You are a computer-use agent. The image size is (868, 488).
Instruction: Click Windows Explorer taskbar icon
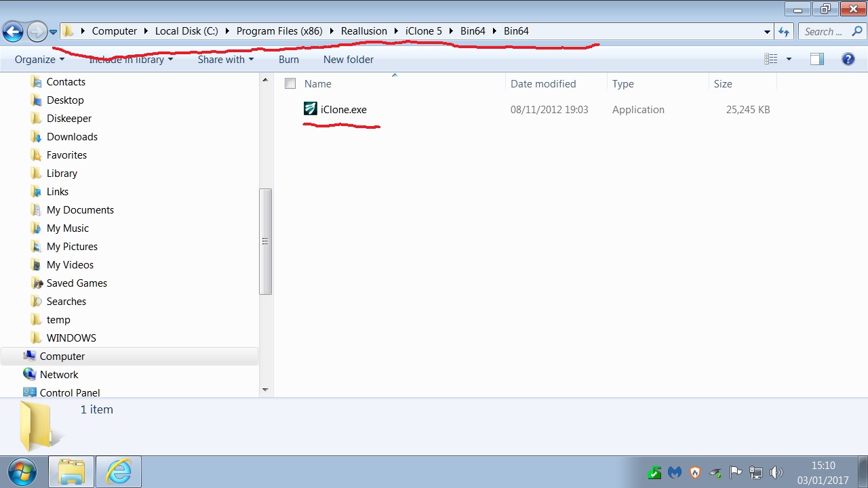pyautogui.click(x=71, y=472)
